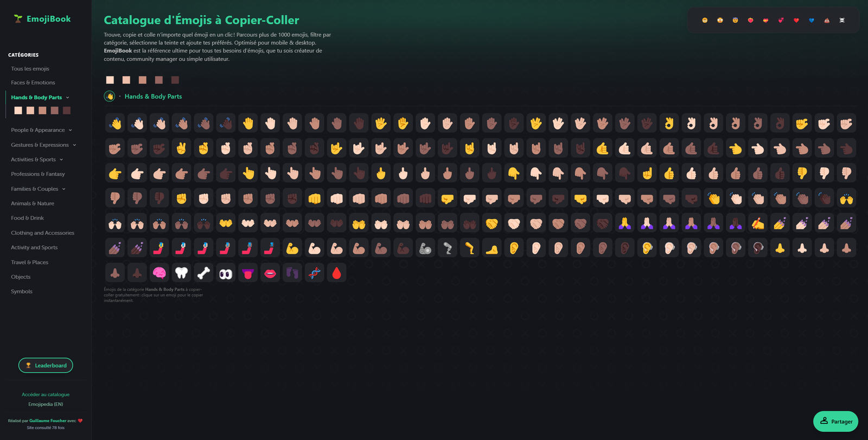Screen dimensions: 868x440
Task: Copy the bone emoji
Action: pyautogui.click(x=203, y=273)
